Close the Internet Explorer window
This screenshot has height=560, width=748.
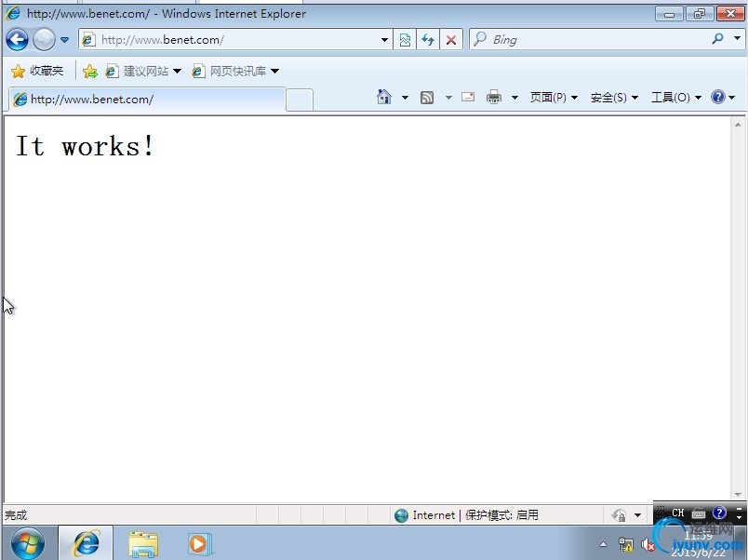pyautogui.click(x=730, y=14)
